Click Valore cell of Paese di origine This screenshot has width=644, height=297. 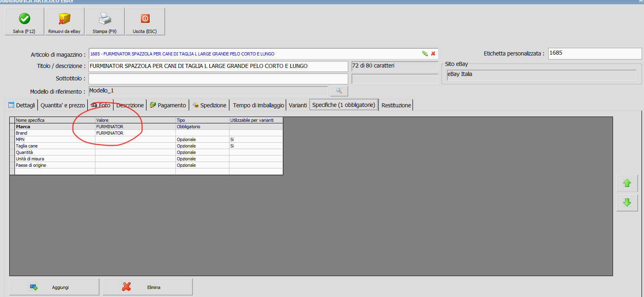(135, 165)
